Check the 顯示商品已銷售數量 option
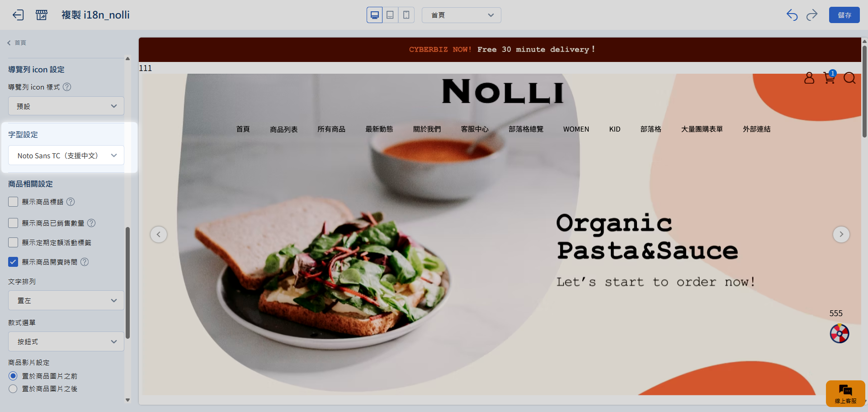This screenshot has width=868, height=412. tap(13, 223)
